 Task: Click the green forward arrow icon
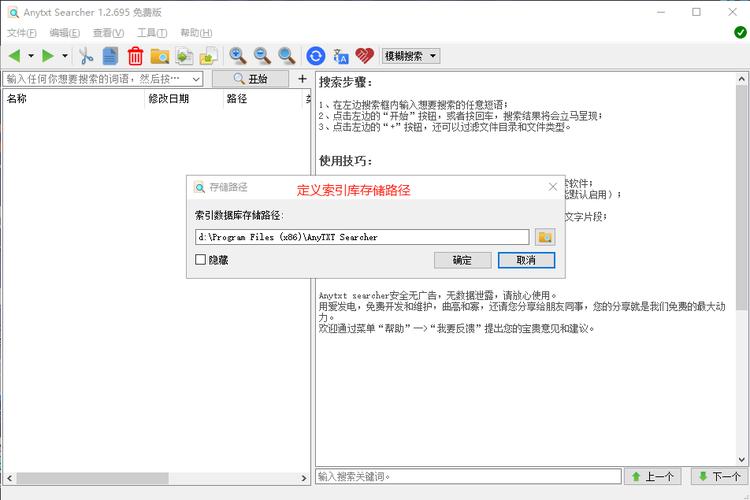coord(48,56)
